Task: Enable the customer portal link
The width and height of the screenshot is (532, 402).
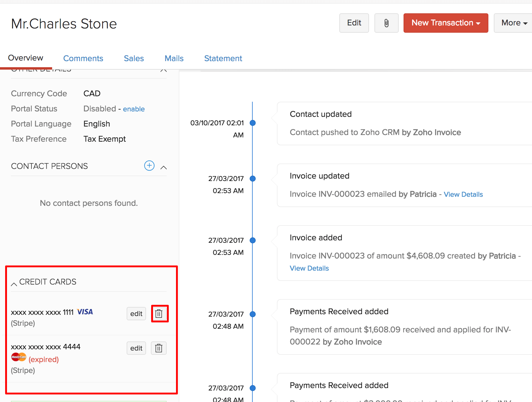Action: [134, 109]
